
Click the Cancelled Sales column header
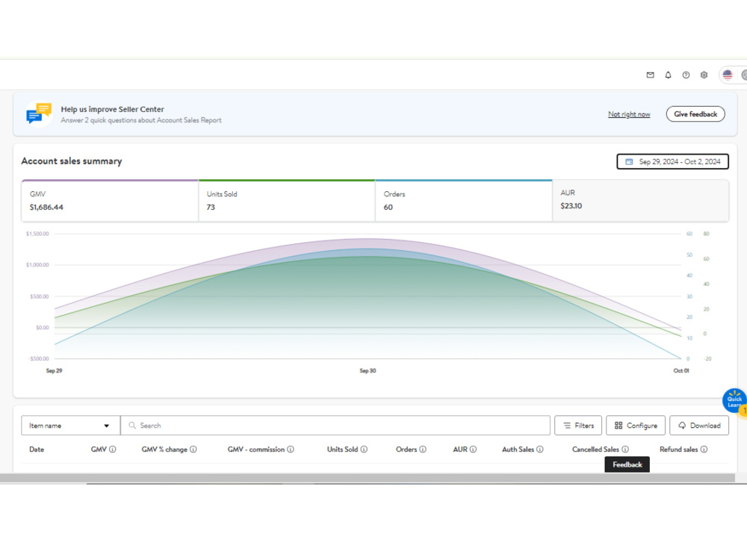tap(595, 449)
